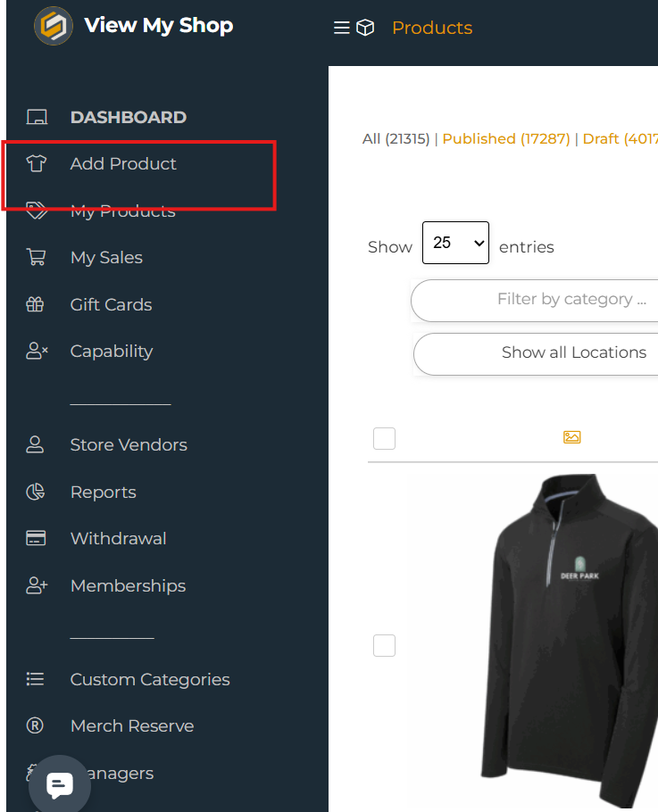Toggle the hamburger menu icon
The image size is (658, 812).
coord(341,28)
